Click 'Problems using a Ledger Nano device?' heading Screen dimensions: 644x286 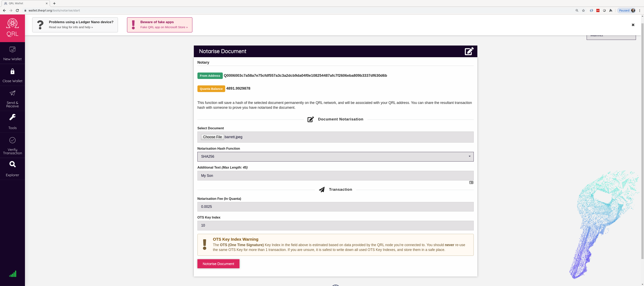[81, 22]
